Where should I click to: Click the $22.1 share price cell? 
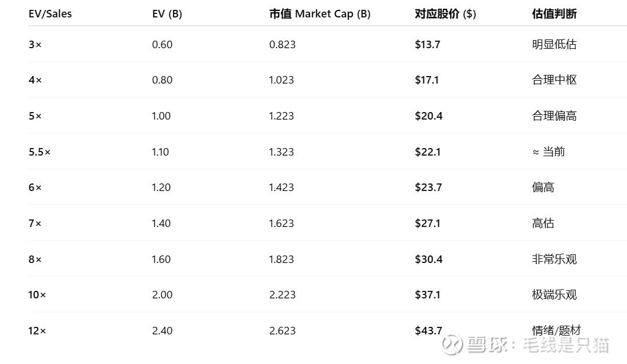[427, 152]
